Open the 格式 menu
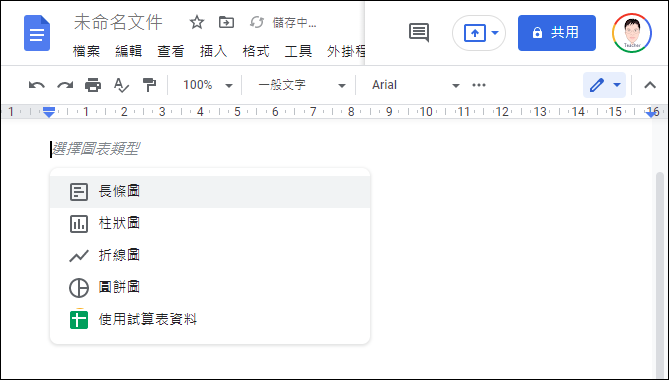Viewport: 669px width, 380px height. 256,52
